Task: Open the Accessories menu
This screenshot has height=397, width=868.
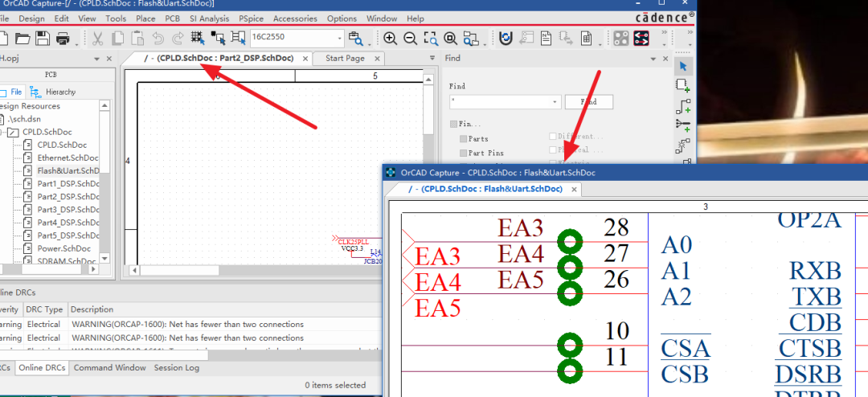Action: [x=295, y=18]
